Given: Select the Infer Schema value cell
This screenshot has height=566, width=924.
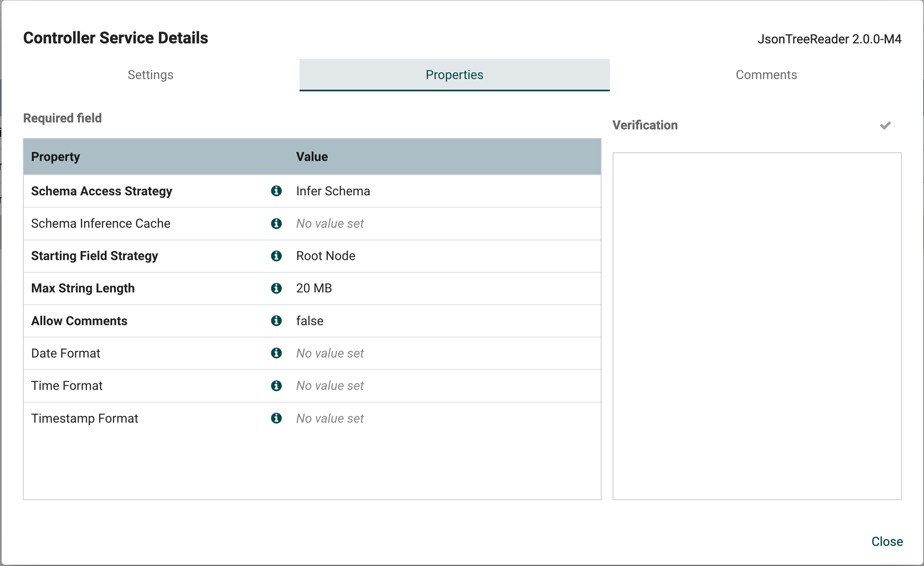Looking at the screenshot, I should 333,191.
